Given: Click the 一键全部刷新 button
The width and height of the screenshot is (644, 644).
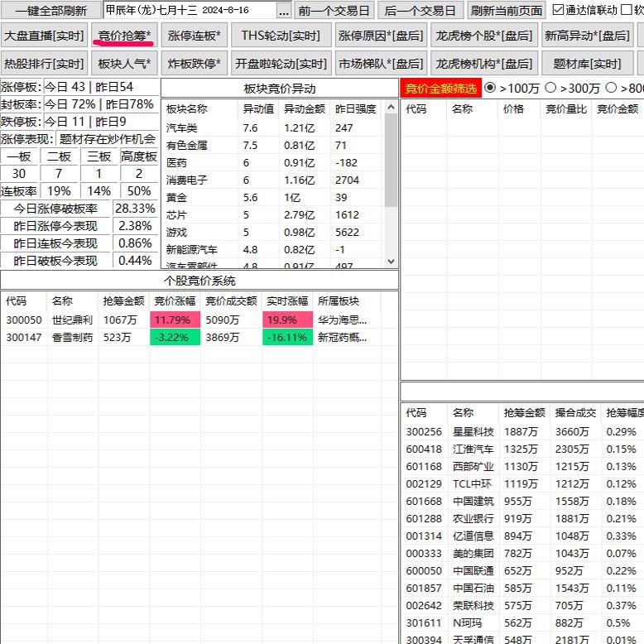Looking at the screenshot, I should point(51,10).
